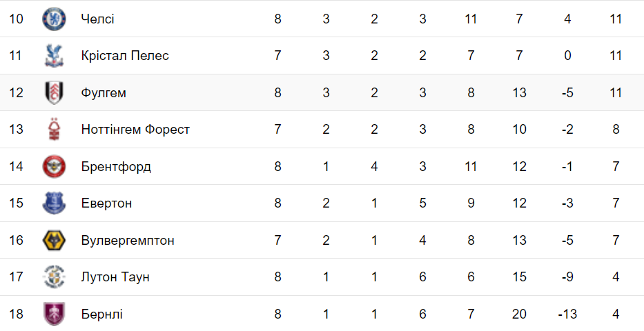Click the Nottingham Forest tree logo
The image size is (644, 331).
coord(53,130)
